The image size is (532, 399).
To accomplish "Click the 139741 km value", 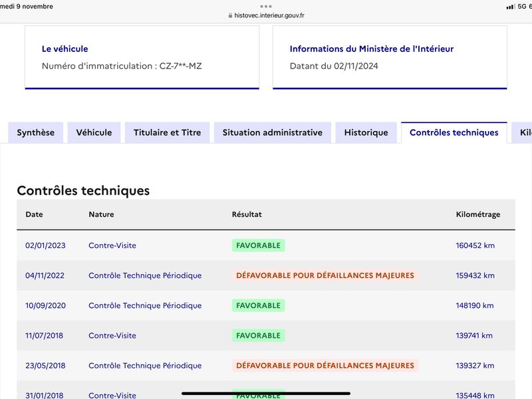I will pos(474,336).
